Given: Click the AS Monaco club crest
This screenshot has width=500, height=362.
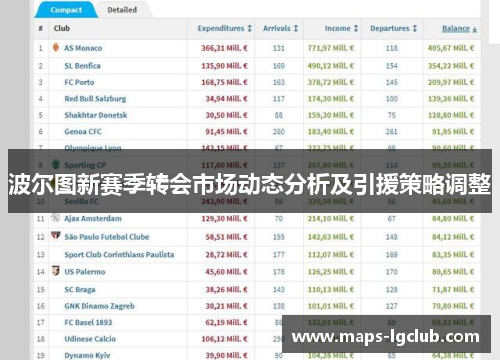Looking at the screenshot, I should tap(56, 47).
